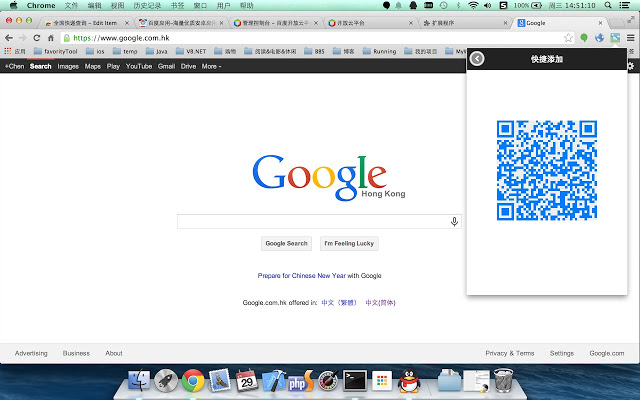Screen dimensions: 640x400
Task: Open the BBS bookmarks folder
Action: [315, 51]
